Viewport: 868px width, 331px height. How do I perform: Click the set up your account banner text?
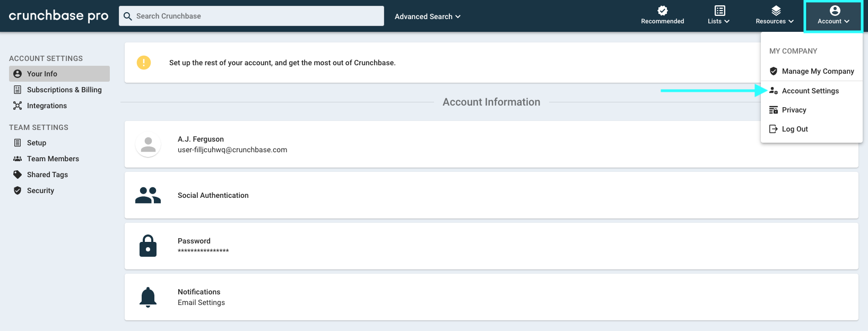pyautogui.click(x=282, y=63)
